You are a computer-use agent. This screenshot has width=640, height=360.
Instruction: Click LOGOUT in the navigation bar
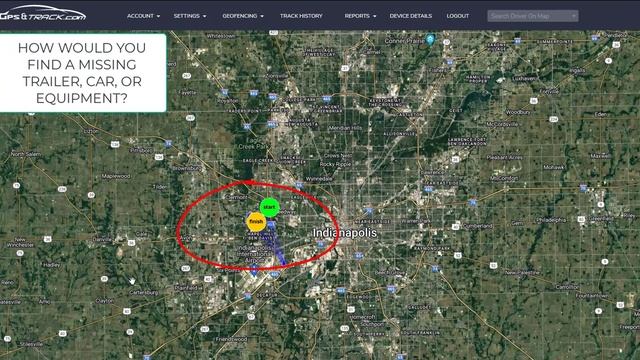[458, 16]
